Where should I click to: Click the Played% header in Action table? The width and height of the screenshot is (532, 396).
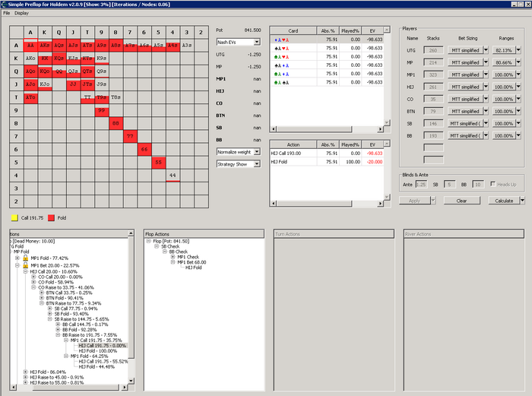coord(350,144)
